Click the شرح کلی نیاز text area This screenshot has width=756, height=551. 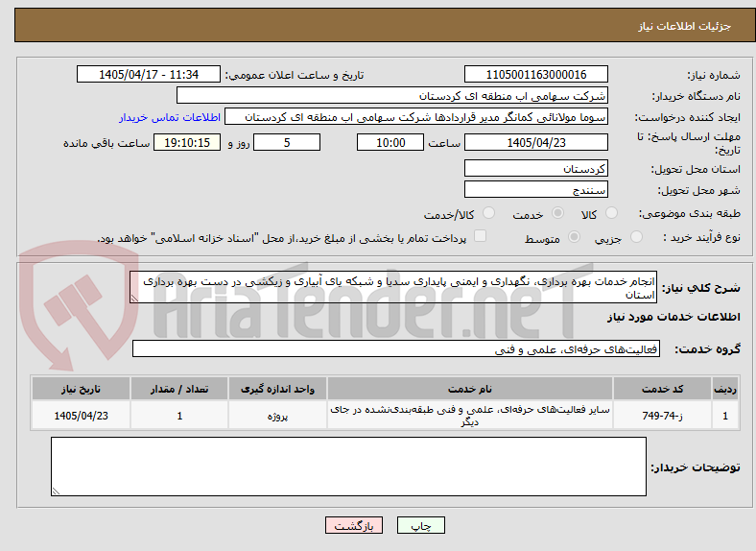393,287
